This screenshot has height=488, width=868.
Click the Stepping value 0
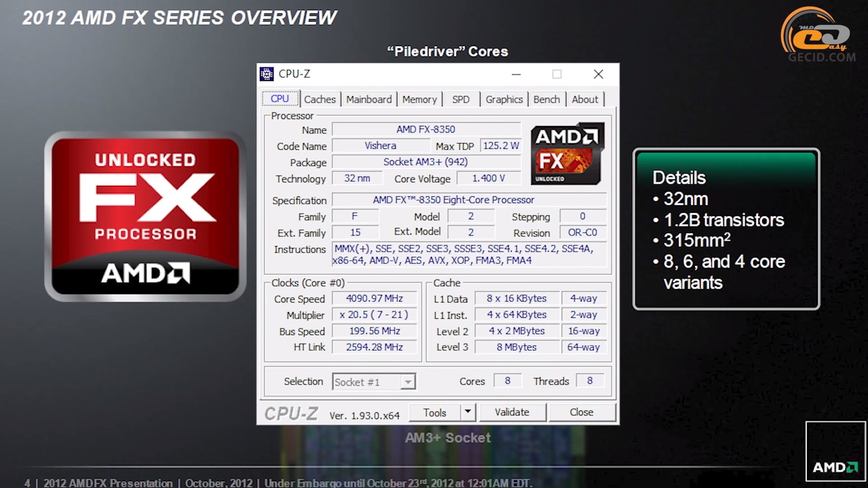coord(583,216)
